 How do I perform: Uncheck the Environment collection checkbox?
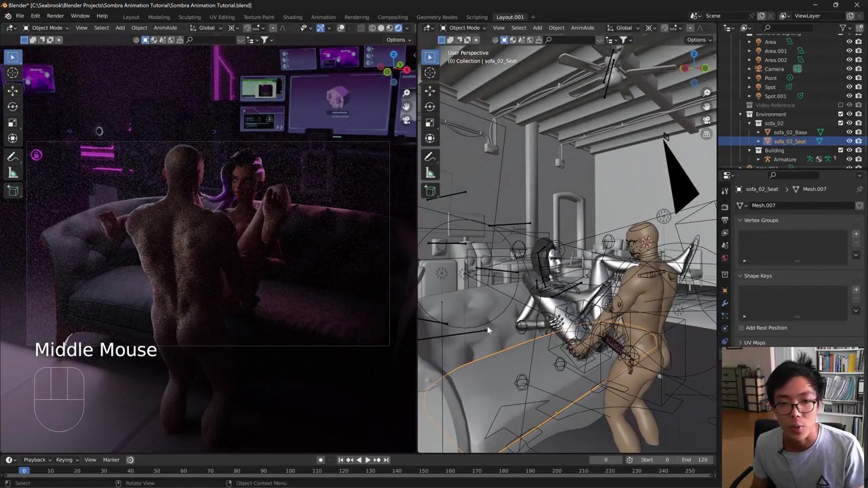(841, 114)
